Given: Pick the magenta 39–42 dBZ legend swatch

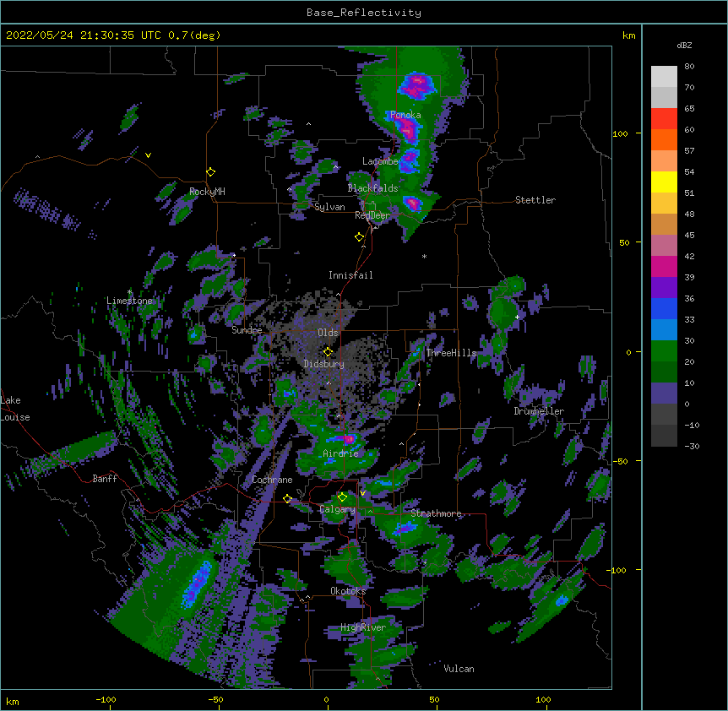Looking at the screenshot, I should click(x=664, y=266).
